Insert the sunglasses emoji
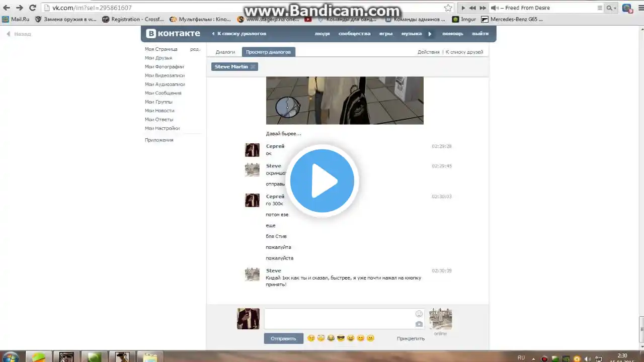Viewport: 644px width, 362px height. pyautogui.click(x=341, y=338)
